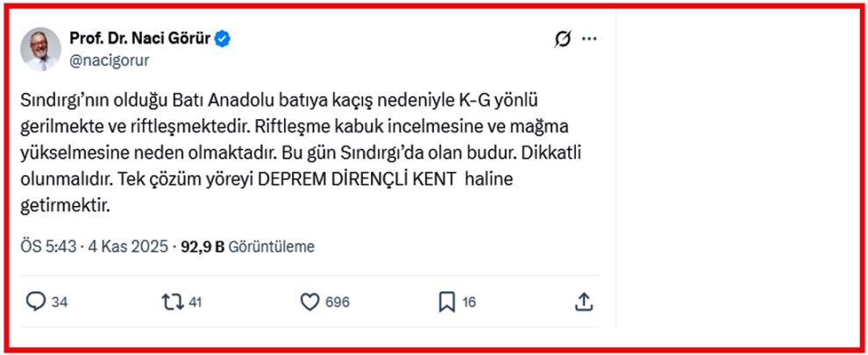
Task: Click the repost count 41
Action: (196, 302)
